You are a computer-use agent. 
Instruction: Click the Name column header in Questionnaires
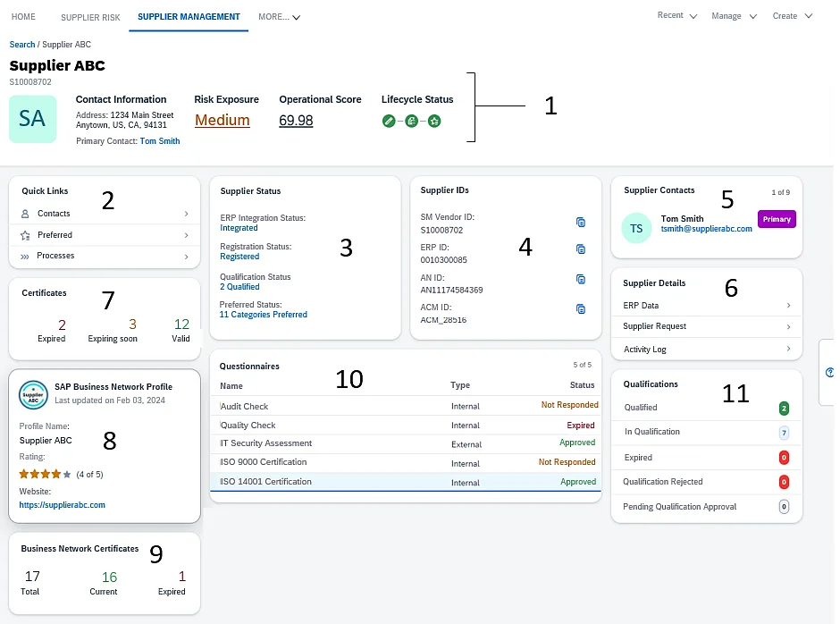tap(231, 386)
